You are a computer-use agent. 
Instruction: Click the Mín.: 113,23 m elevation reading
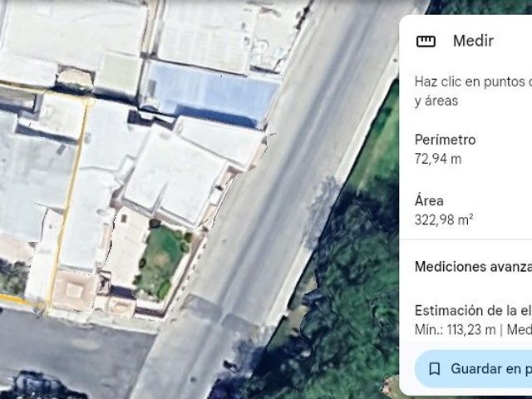tap(455, 330)
